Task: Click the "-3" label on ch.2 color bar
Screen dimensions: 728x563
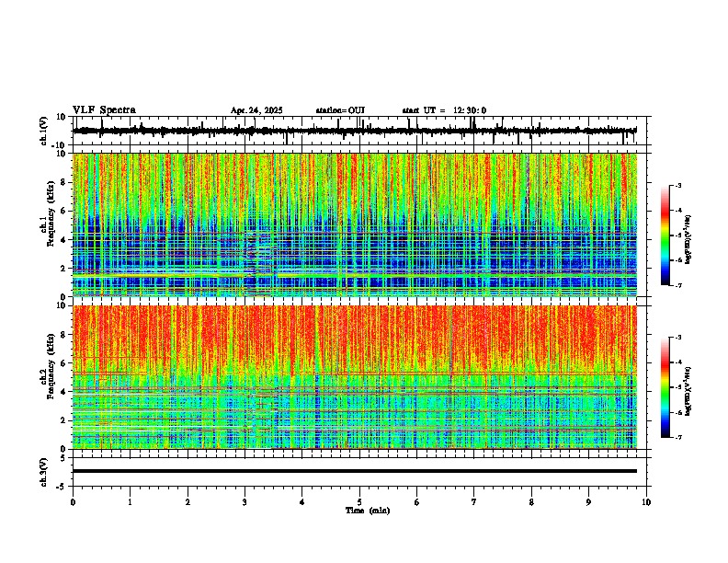Action: click(677, 338)
